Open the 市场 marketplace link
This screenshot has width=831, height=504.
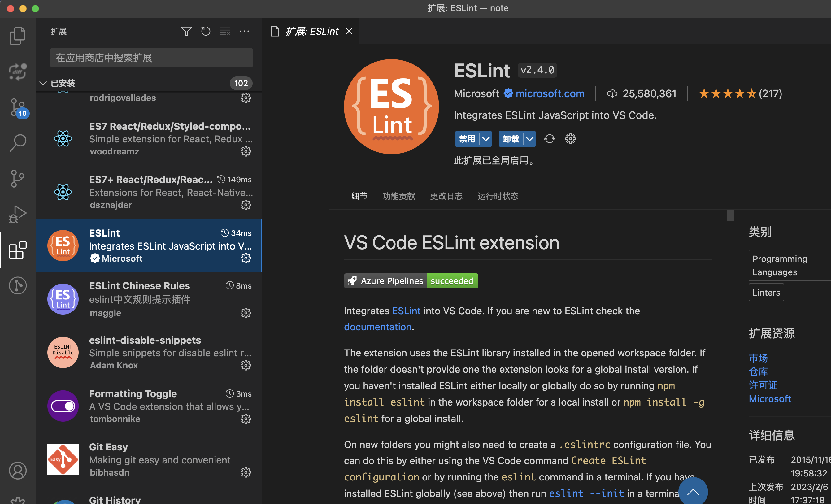pyautogui.click(x=758, y=358)
